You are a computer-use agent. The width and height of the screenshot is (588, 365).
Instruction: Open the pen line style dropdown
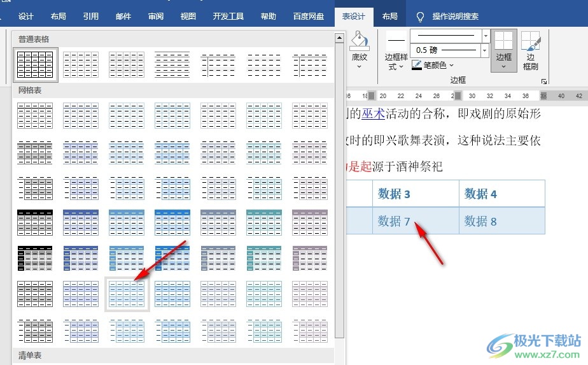(x=486, y=36)
